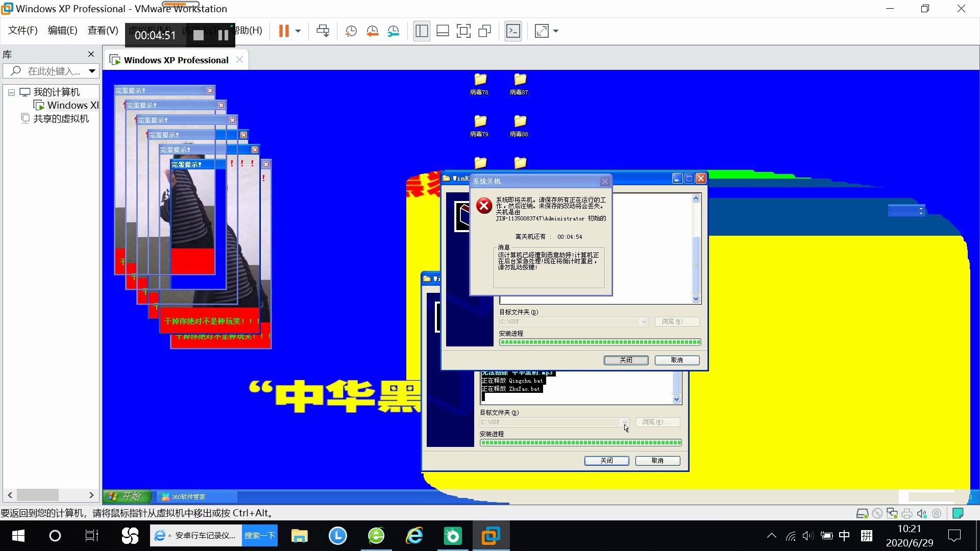Click lower WinRAR installation progress bar
The height and width of the screenshot is (551, 980).
[581, 443]
